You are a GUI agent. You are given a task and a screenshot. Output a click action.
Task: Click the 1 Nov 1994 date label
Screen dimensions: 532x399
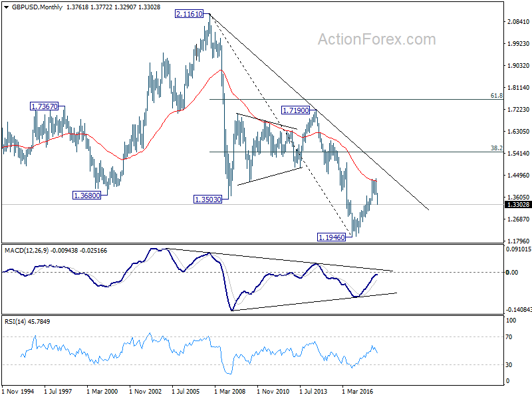coord(18,391)
